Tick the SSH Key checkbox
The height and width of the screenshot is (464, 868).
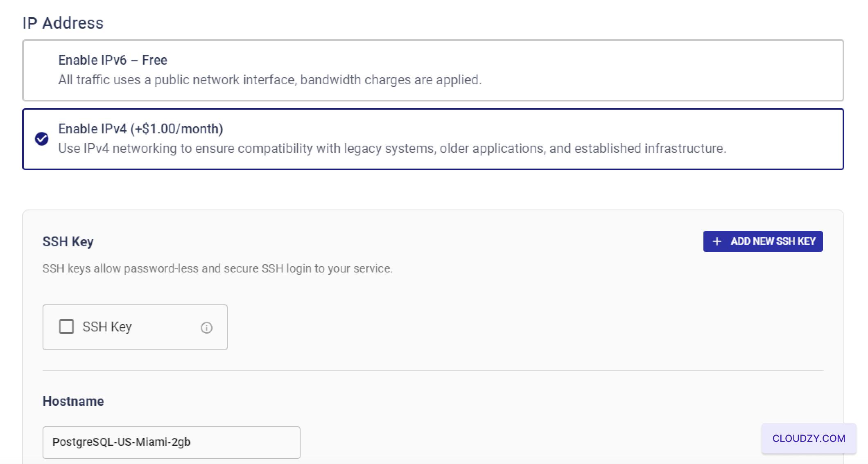[x=66, y=327]
